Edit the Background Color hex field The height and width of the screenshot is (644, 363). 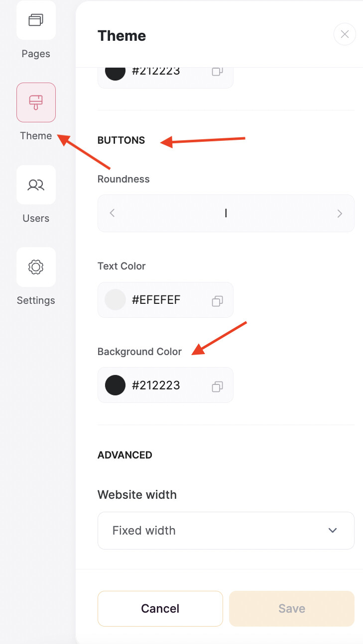[x=159, y=385]
